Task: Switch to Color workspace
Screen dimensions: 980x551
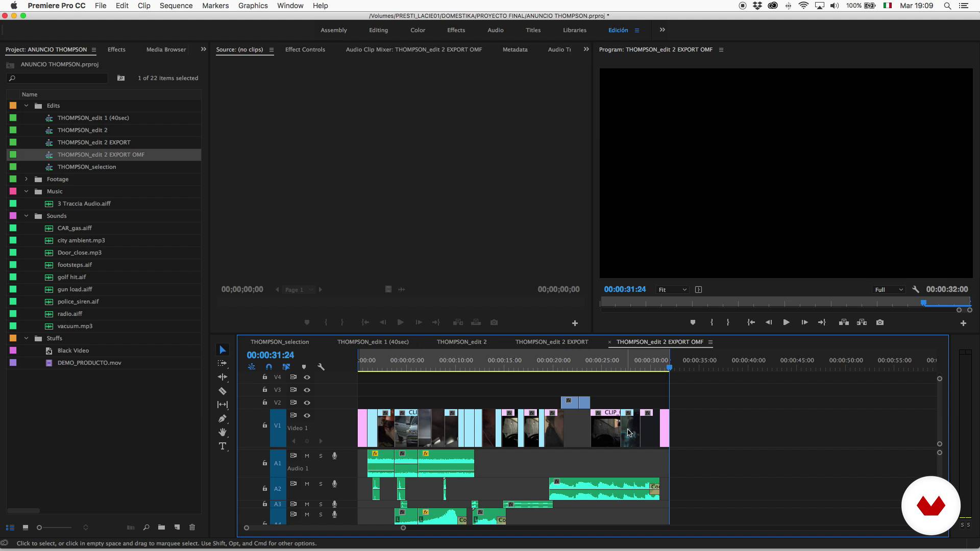Action: click(x=418, y=30)
